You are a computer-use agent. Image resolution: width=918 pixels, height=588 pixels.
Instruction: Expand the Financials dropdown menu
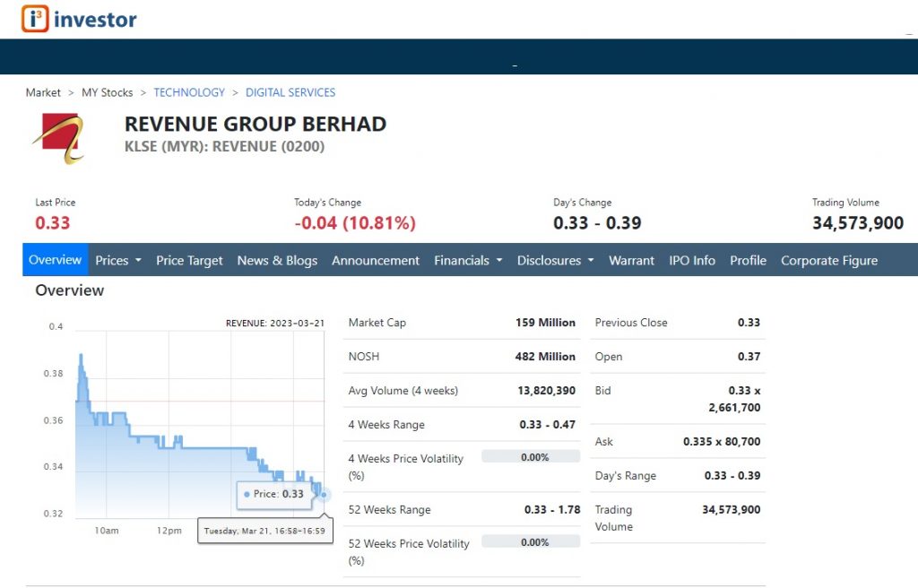tap(468, 260)
